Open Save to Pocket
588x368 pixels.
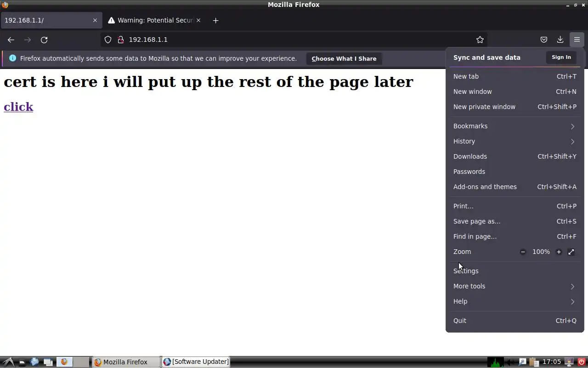coord(544,40)
